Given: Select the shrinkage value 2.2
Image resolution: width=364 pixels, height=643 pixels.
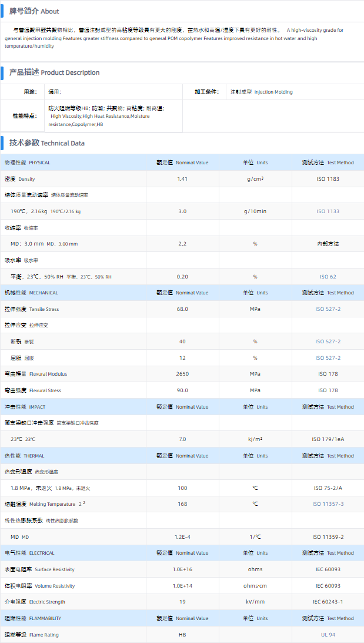Looking at the screenshot, I should pos(182,244).
